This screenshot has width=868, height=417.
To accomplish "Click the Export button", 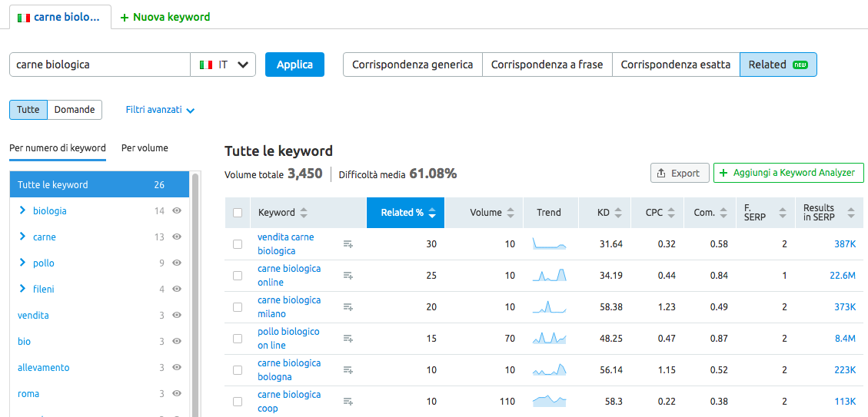I will point(680,173).
